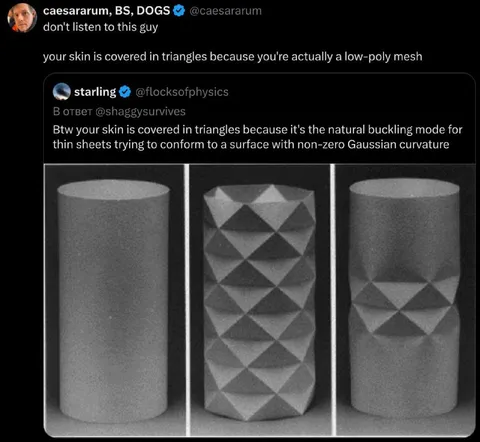Open the @caesararum handle link
Viewport: 480px width, 442px height.
coord(226,11)
